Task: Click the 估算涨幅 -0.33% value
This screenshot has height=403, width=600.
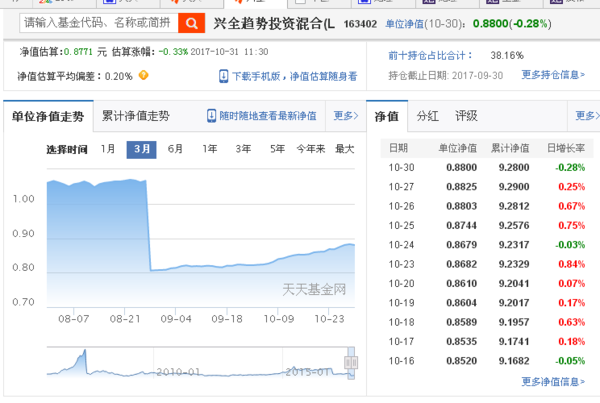Action: pos(173,52)
